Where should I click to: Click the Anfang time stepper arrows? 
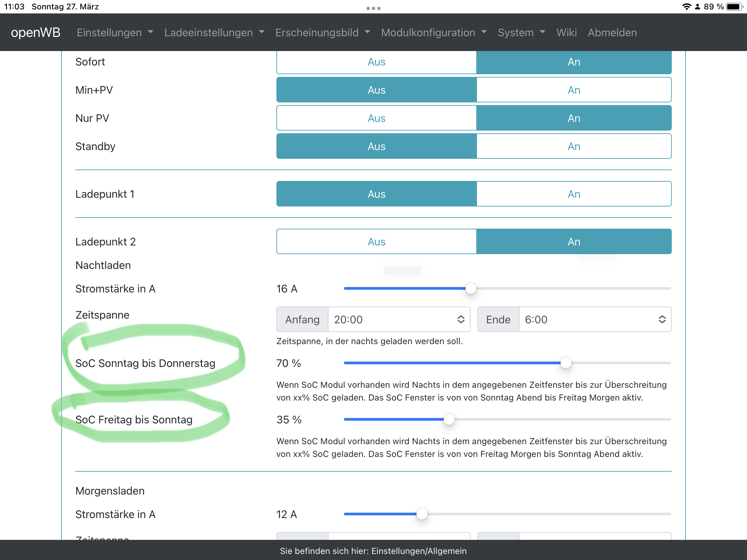tap(460, 319)
